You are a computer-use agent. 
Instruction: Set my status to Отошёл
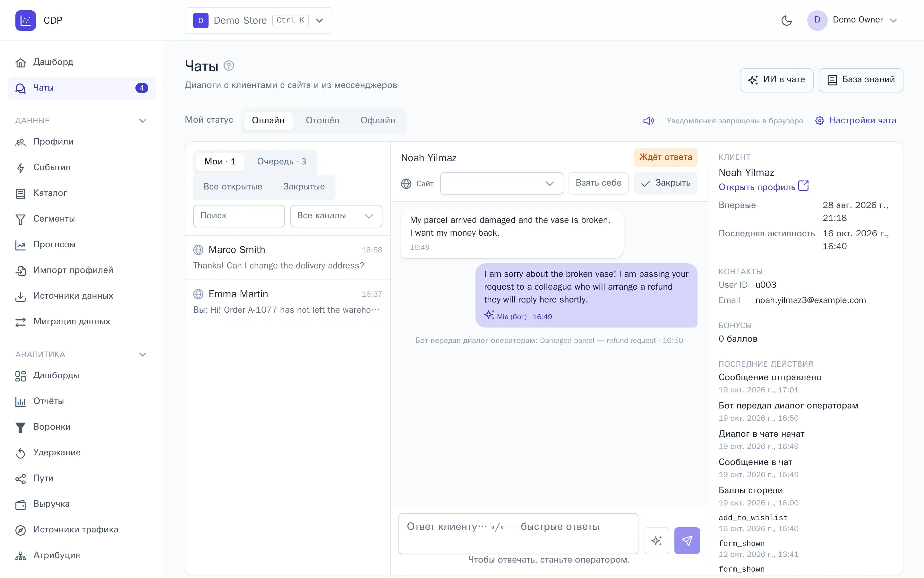[x=322, y=120]
